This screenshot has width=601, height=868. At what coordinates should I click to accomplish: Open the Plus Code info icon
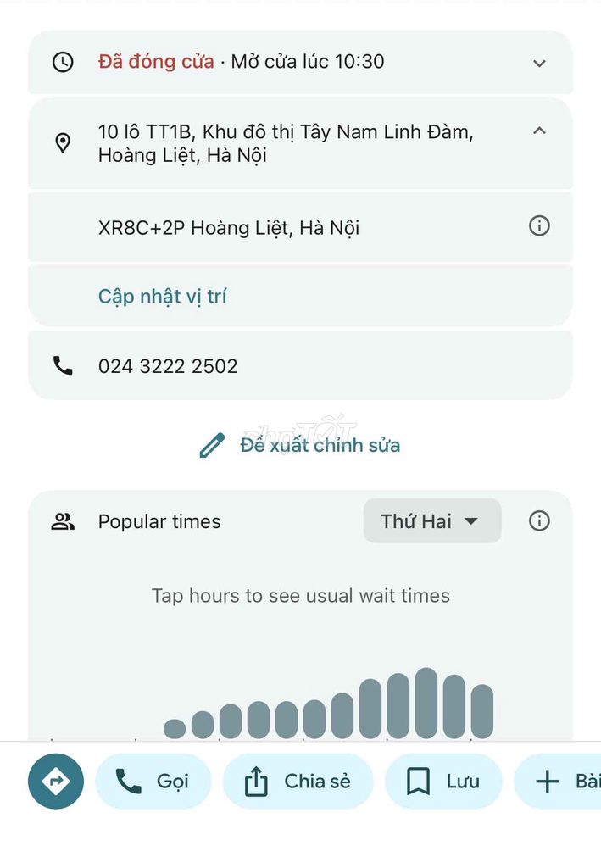coord(539,225)
